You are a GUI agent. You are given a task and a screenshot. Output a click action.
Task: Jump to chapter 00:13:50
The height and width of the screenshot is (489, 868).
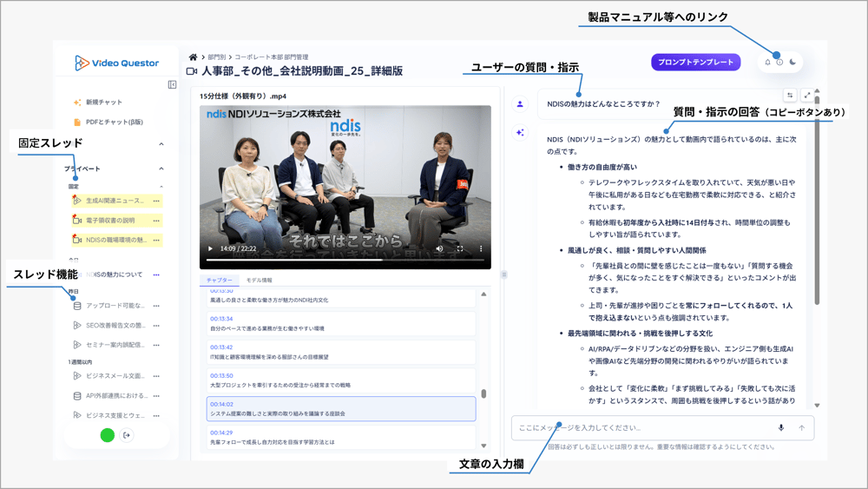coord(341,380)
